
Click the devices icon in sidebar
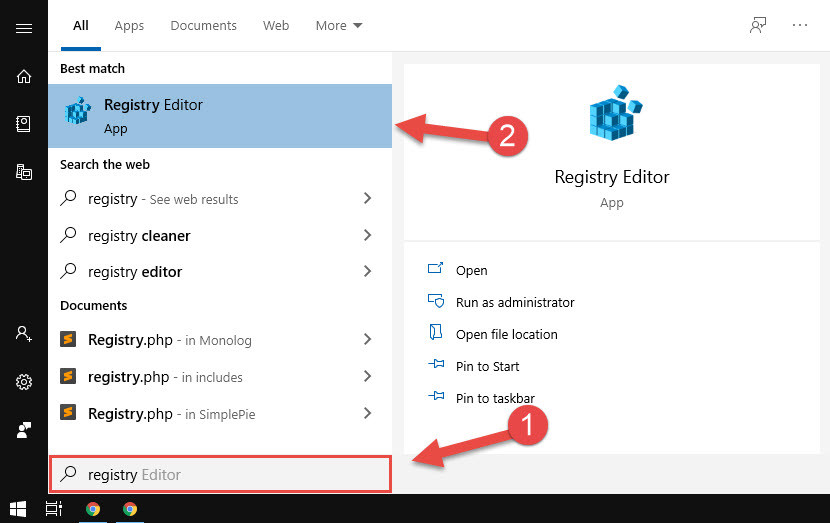coord(24,172)
